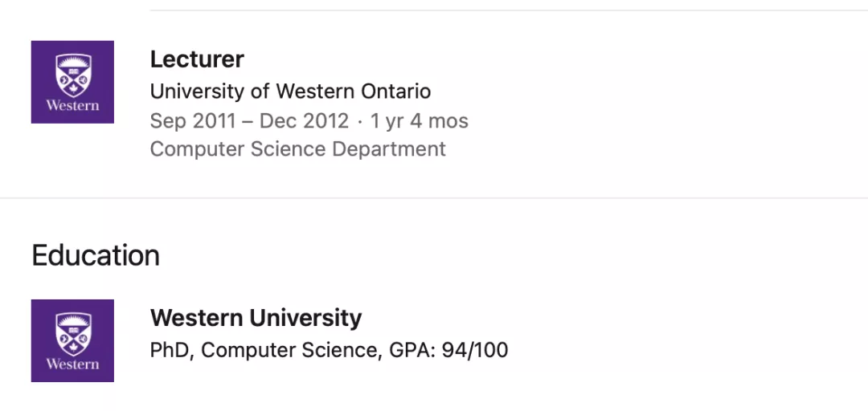Visit University of Western Ontario page

(x=290, y=92)
